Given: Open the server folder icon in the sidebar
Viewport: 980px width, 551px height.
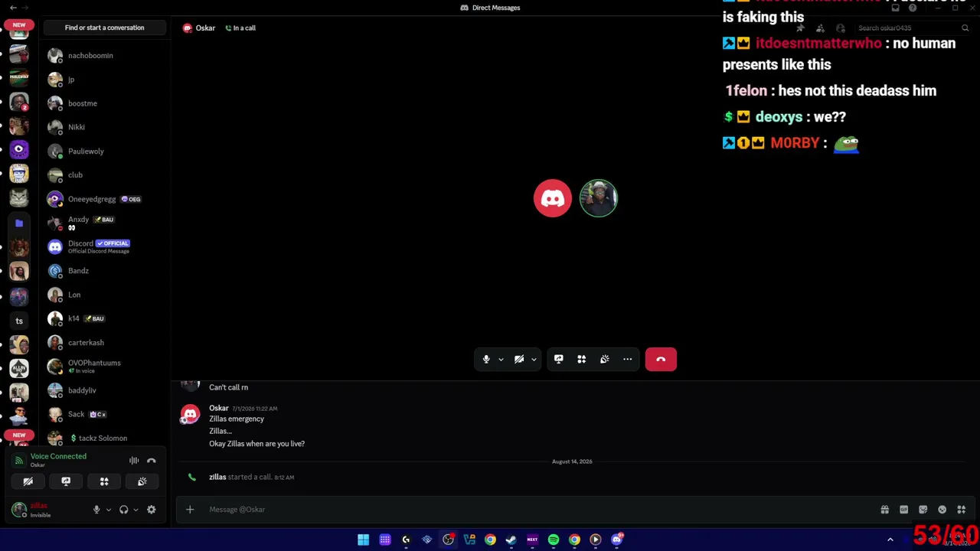Looking at the screenshot, I should coord(19,223).
